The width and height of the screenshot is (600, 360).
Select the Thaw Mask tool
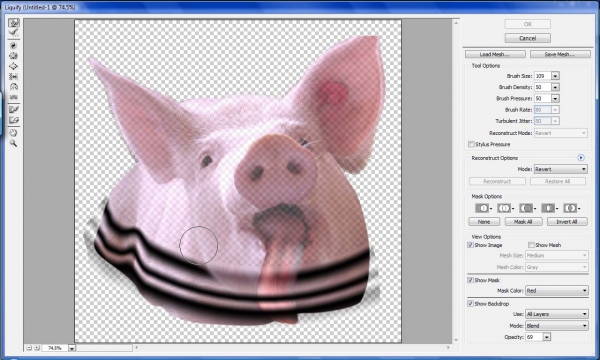point(13,120)
